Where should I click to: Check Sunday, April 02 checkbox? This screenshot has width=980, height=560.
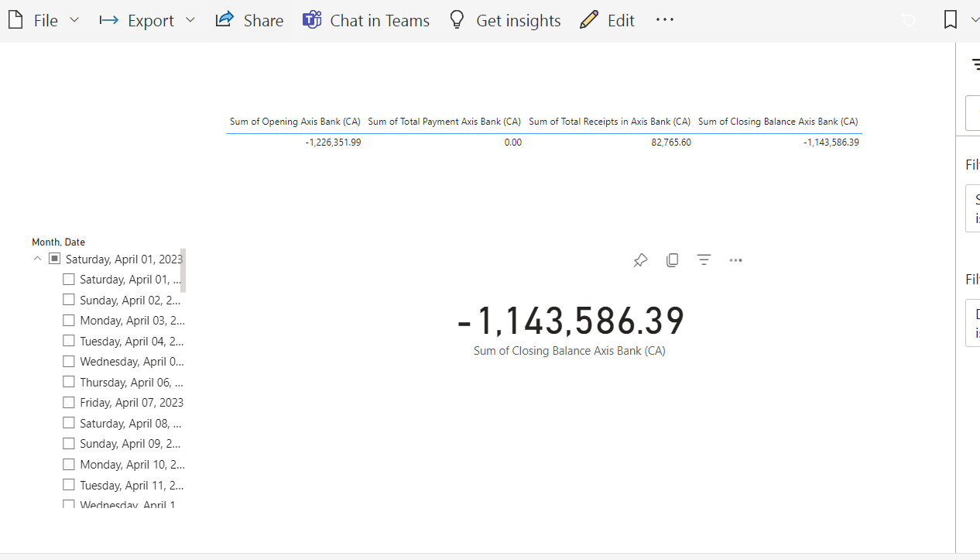pos(69,300)
